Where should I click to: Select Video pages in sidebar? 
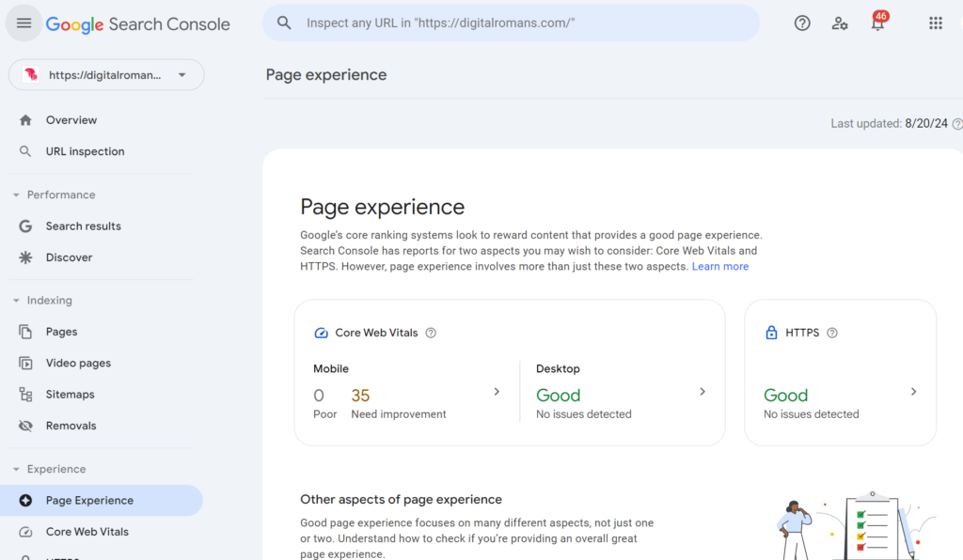click(x=78, y=364)
